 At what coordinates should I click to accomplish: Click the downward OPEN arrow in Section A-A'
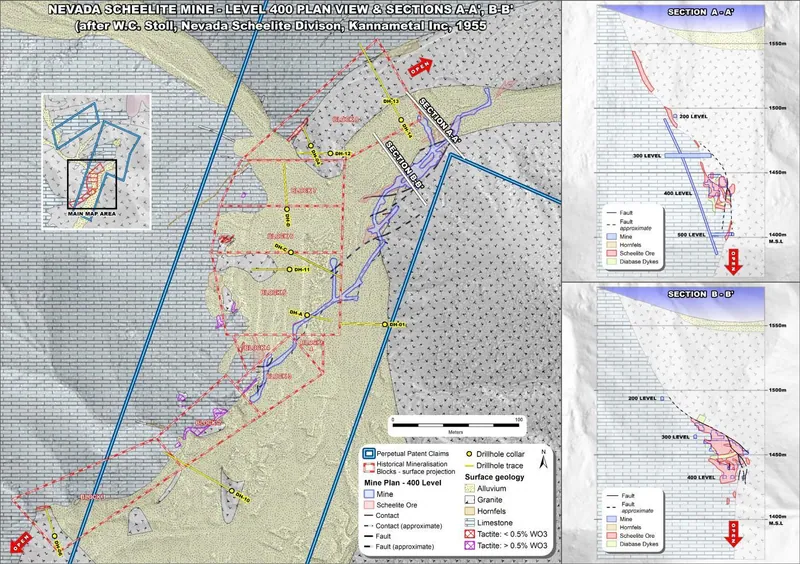pos(733,262)
